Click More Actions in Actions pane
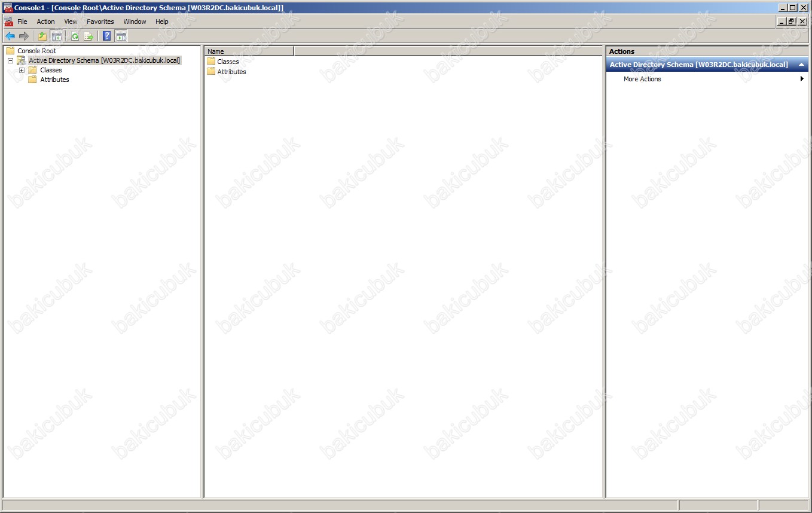 (642, 79)
